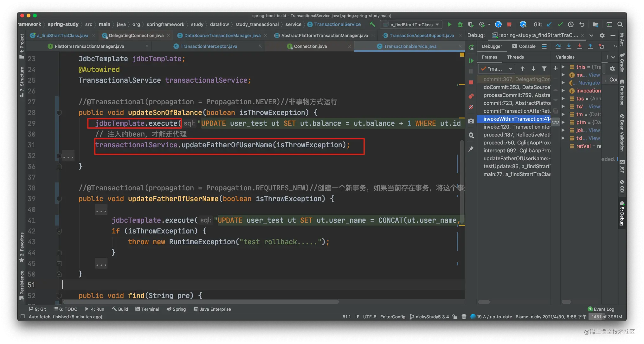Screen dimensions: 644x344
Task: Open the Event Log button
Action: [601, 309]
